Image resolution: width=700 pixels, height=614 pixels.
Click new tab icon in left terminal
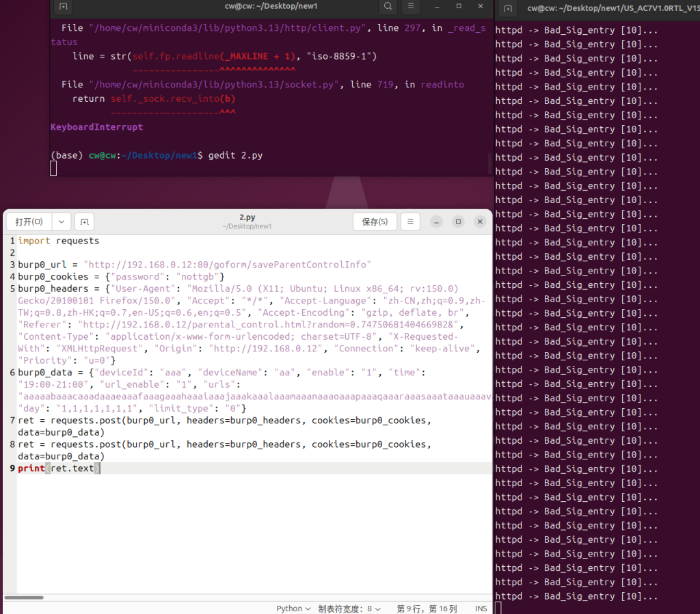pos(63,7)
